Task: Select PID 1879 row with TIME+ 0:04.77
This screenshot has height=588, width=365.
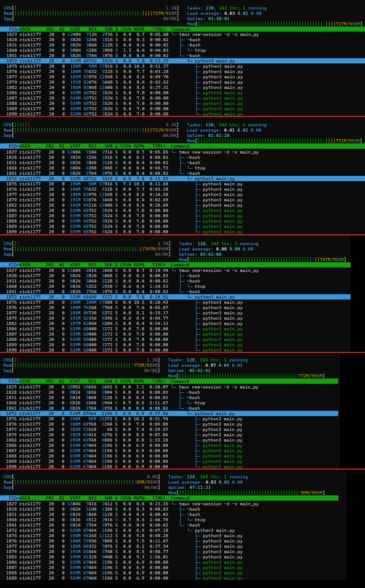Action: pyautogui.click(x=175, y=318)
